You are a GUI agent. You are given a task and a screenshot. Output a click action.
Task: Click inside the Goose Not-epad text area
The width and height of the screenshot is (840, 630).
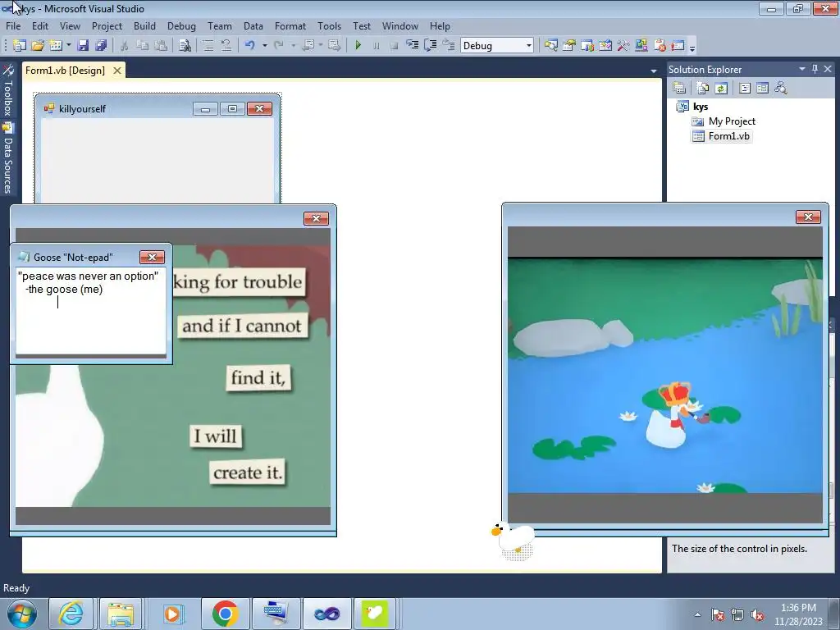pyautogui.click(x=91, y=311)
